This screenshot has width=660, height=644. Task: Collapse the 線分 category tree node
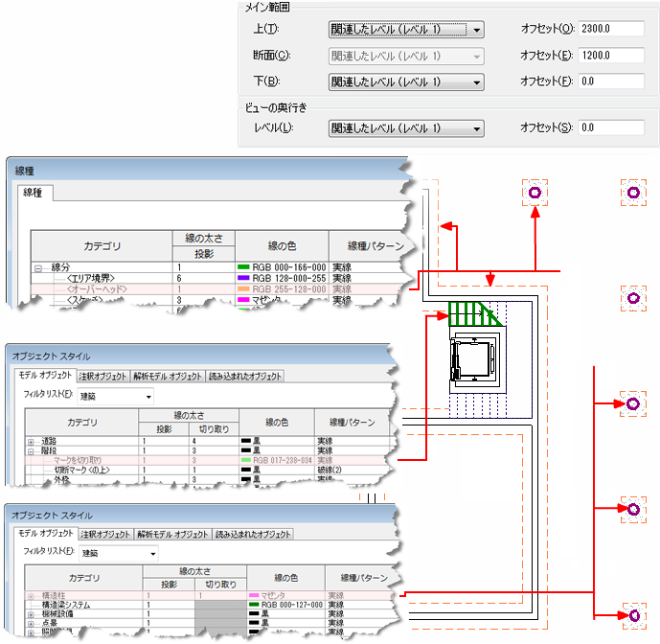click(x=38, y=268)
